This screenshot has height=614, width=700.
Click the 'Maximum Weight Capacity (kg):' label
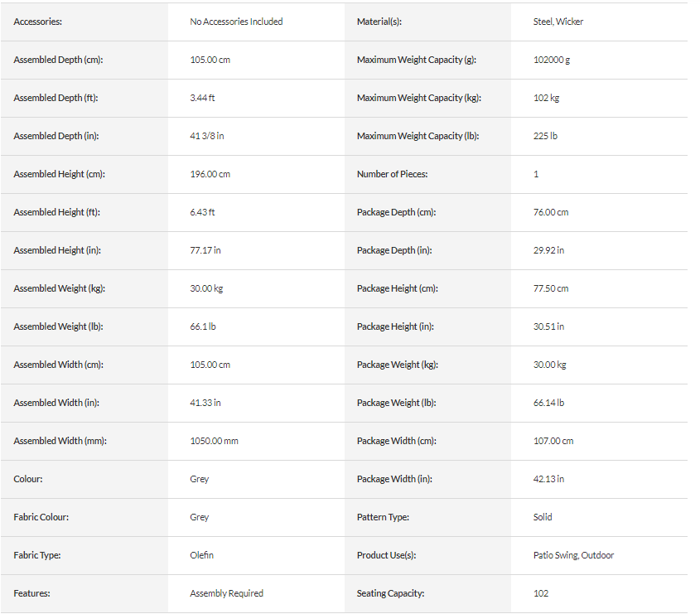click(x=418, y=98)
